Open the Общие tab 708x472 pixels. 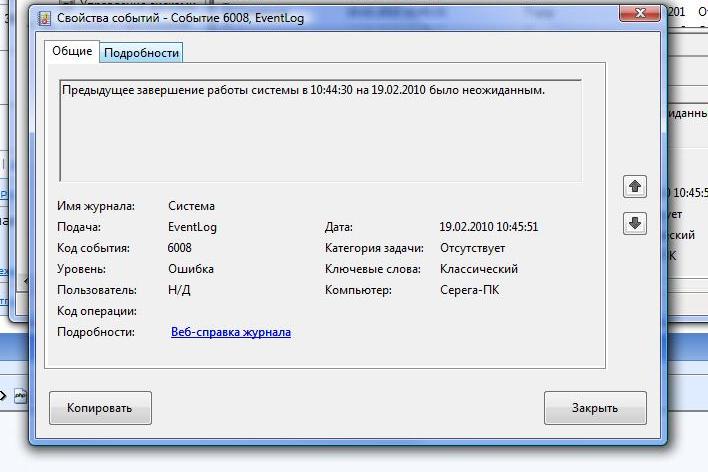click(72, 51)
